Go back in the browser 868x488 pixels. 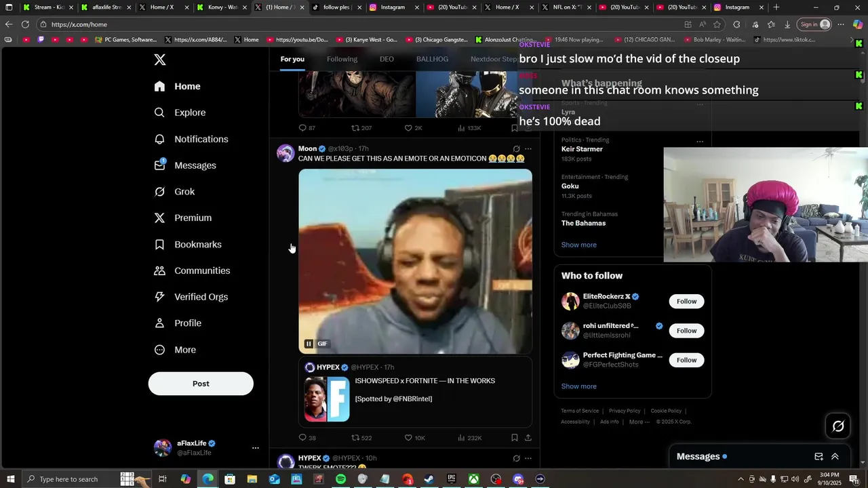point(9,24)
